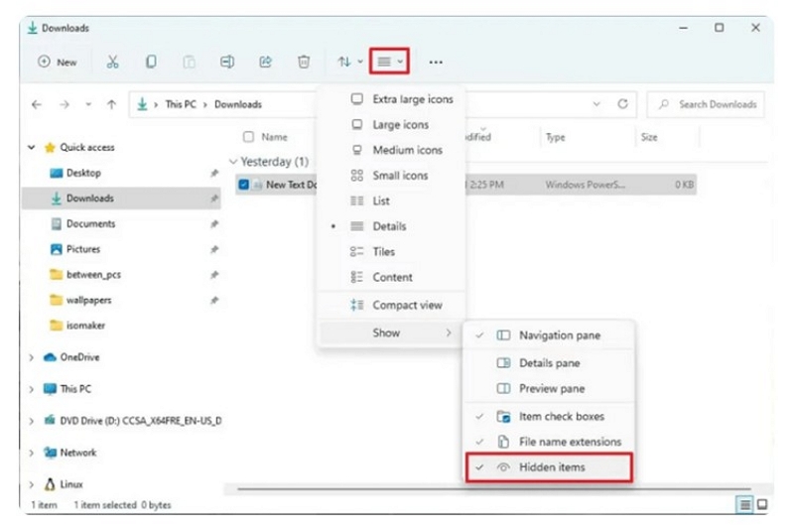This screenshot has width=794, height=532.
Task: Click the Delete trash icon
Action: 304,62
